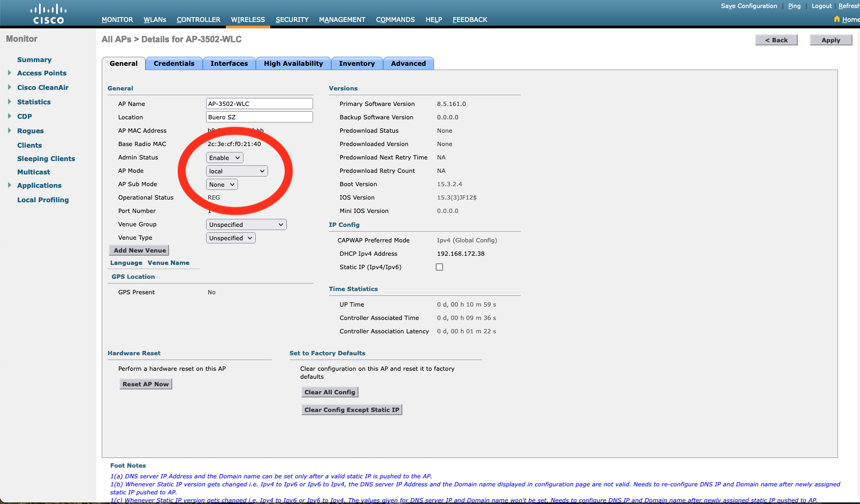Click the Add New Venue button
The width and height of the screenshot is (860, 504).
pyautogui.click(x=139, y=250)
